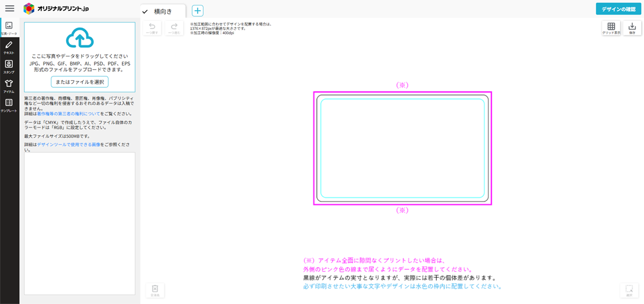Click the selection tool at bottom right
Image resolution: width=644 pixels, height=304 pixels.
(629, 290)
